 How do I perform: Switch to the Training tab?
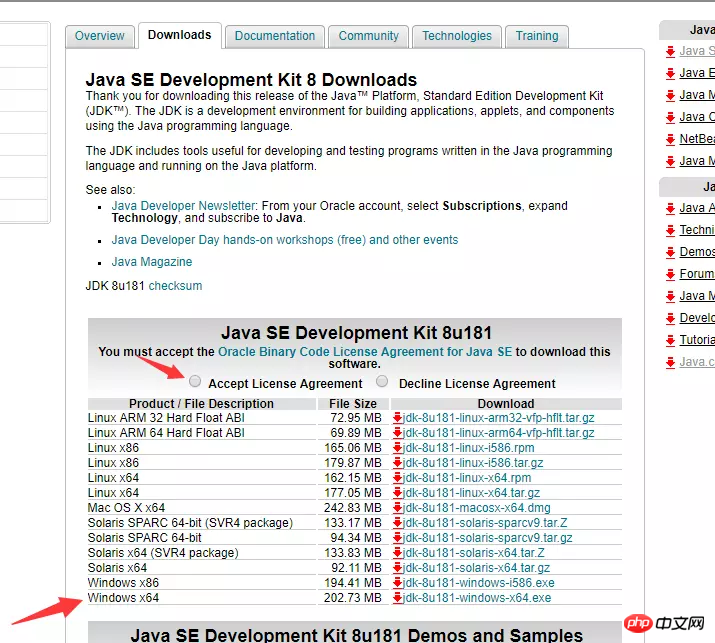click(537, 36)
